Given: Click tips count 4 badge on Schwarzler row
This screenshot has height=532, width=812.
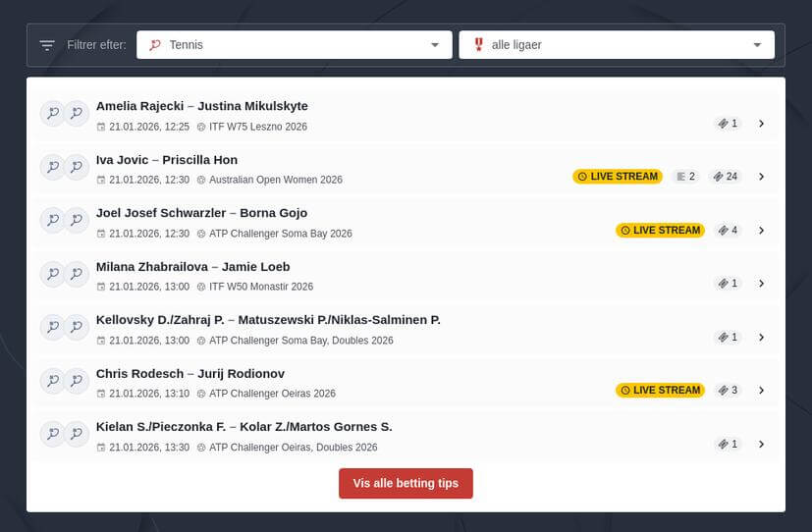Looking at the screenshot, I should (728, 231).
